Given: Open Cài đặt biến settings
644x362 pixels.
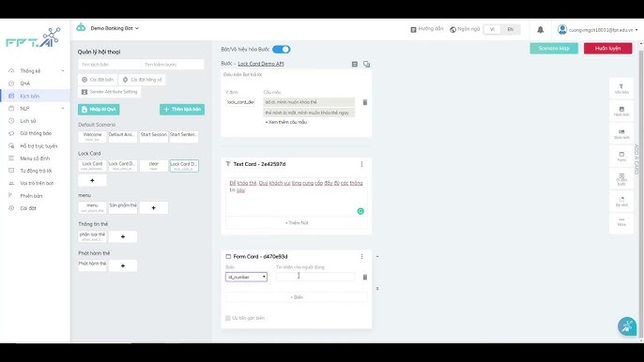Looking at the screenshot, I should tap(98, 80).
